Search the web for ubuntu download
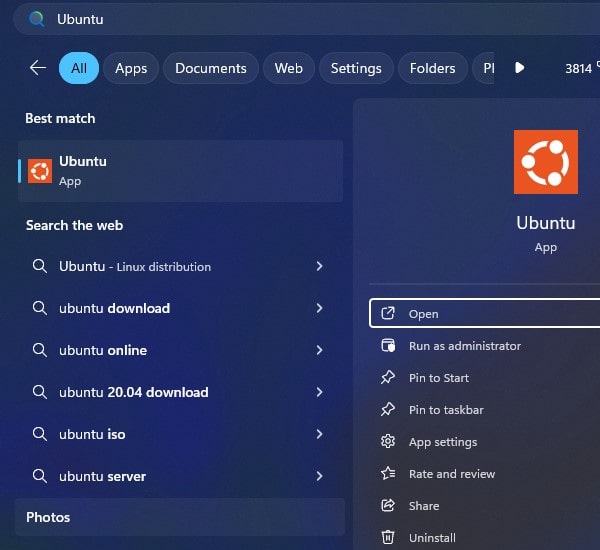The image size is (600, 550). pyautogui.click(x=114, y=308)
